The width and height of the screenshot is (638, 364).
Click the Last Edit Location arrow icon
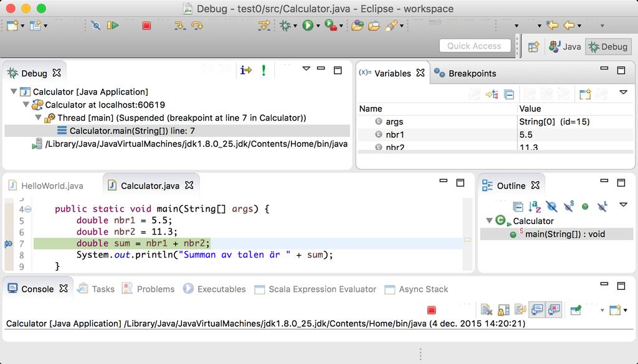[552, 26]
